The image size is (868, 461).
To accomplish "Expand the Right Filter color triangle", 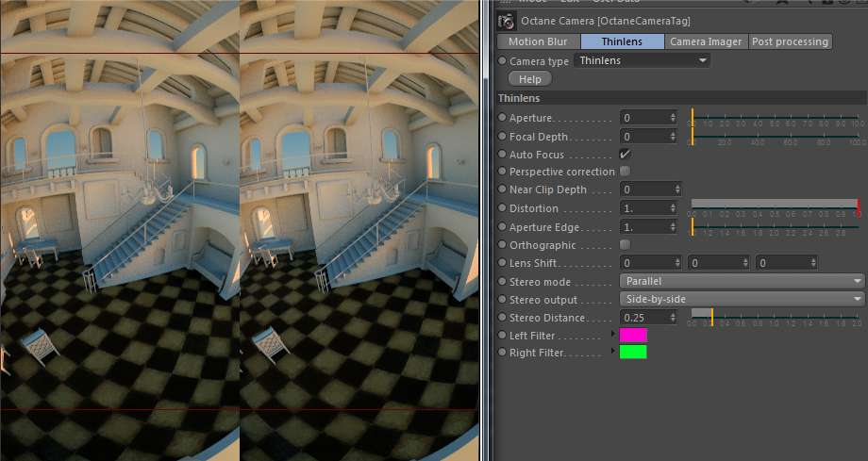I will pyautogui.click(x=613, y=351).
